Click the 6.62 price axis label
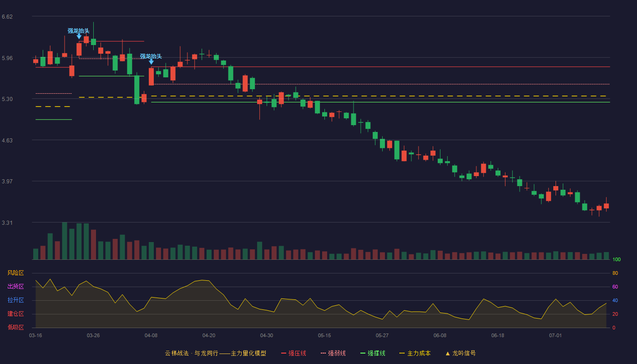The height and width of the screenshot is (364, 637). (7, 17)
